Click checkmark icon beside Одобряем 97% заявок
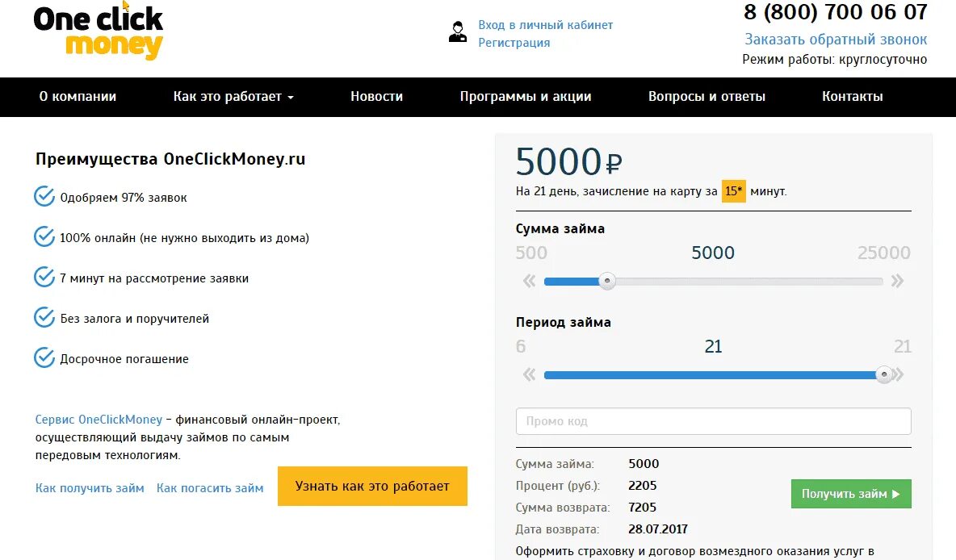Screen dimensions: 956x560 pyautogui.click(x=44, y=196)
